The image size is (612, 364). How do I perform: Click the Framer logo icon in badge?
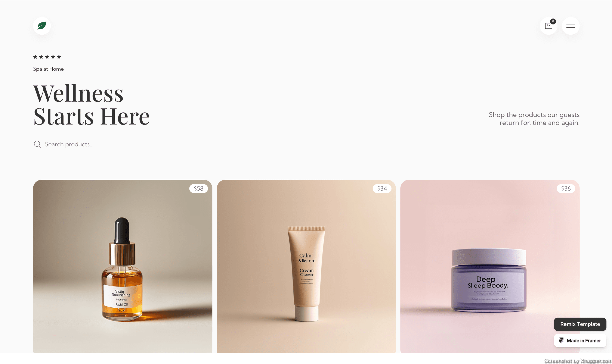point(561,341)
